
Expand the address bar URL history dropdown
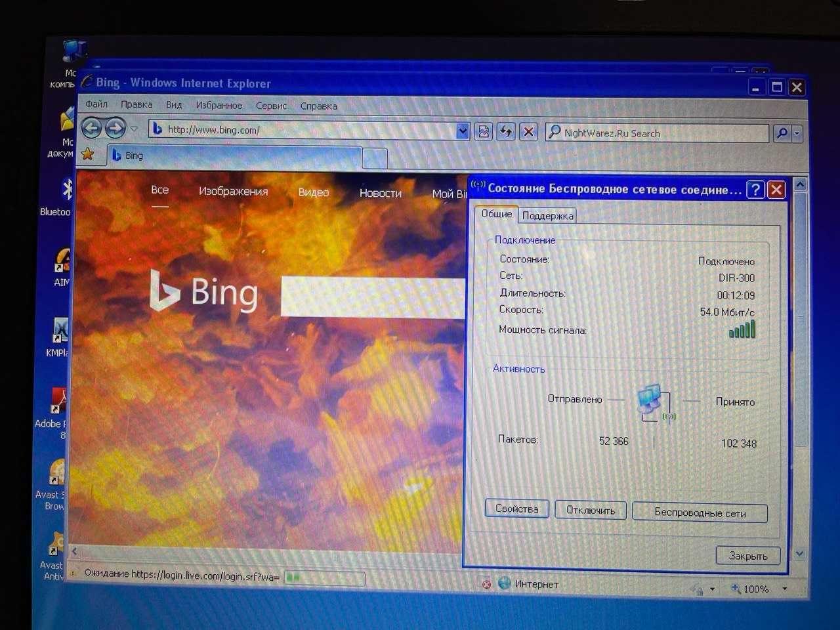click(x=463, y=131)
